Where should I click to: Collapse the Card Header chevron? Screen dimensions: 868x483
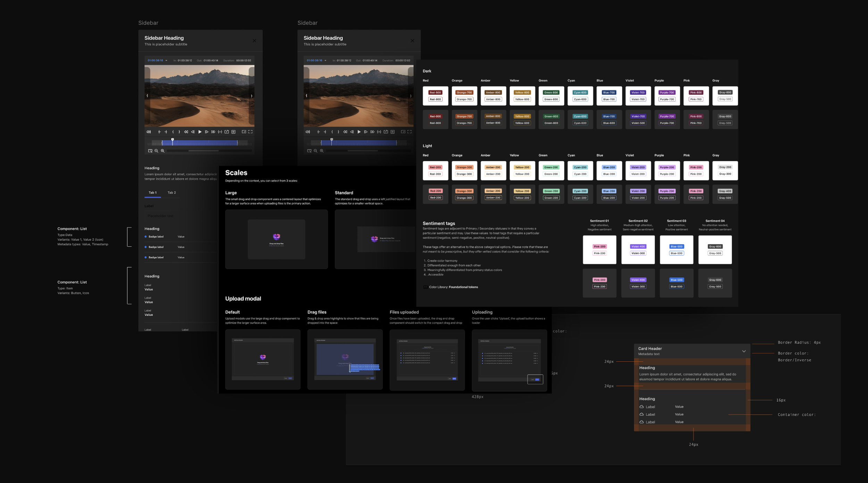pos(744,351)
